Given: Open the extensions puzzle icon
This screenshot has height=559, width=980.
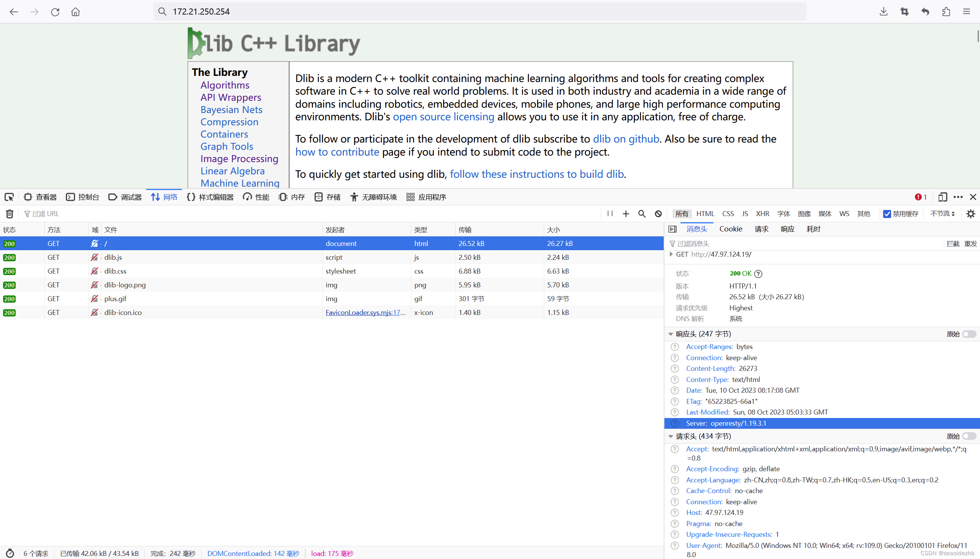Looking at the screenshot, I should (x=946, y=11).
